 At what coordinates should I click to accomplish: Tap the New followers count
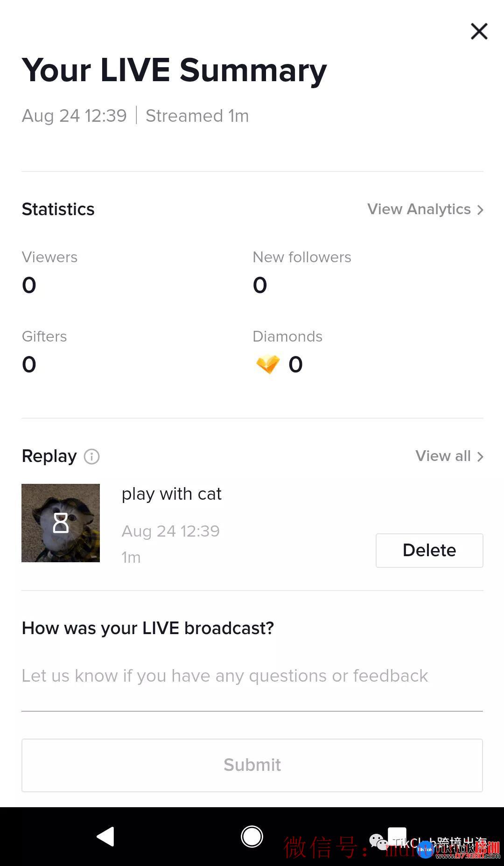[260, 285]
